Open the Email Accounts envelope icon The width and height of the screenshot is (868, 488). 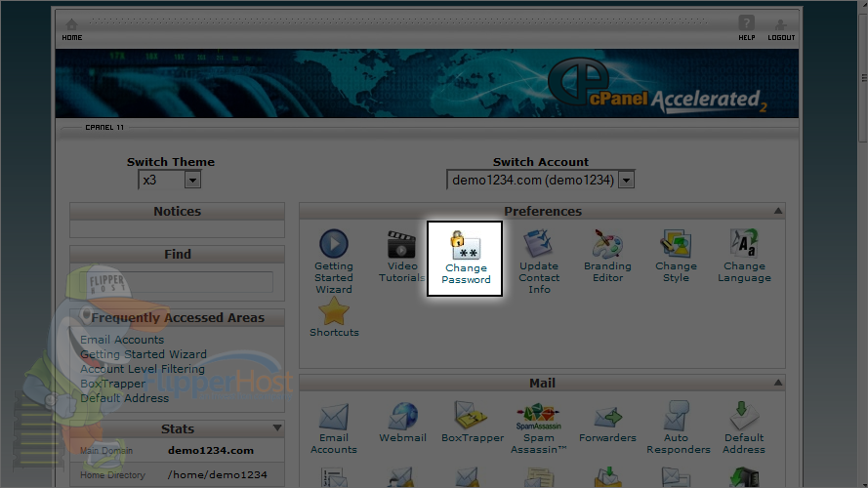coord(334,417)
